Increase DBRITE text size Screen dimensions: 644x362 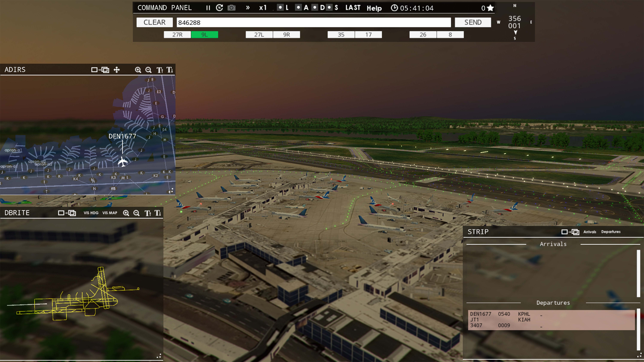pyautogui.click(x=148, y=213)
